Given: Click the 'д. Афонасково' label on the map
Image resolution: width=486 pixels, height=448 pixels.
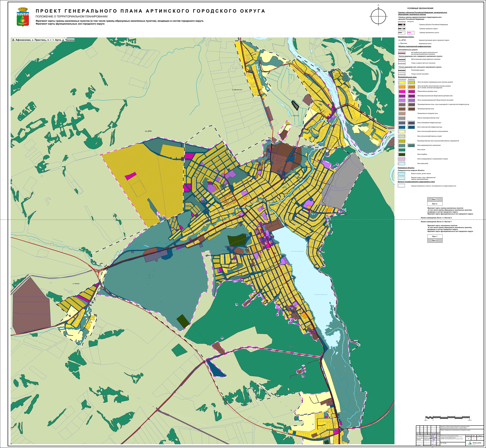Looking at the screenshot, I should [x=237, y=90].
